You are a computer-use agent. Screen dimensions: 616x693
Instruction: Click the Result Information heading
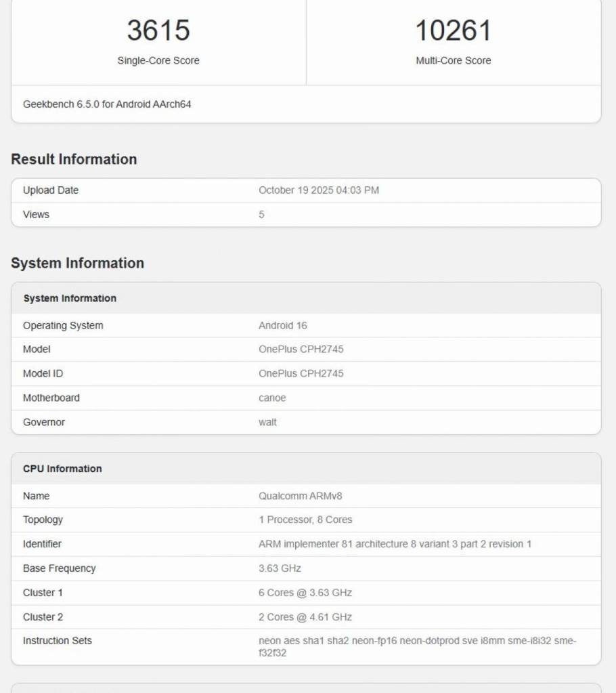74,159
